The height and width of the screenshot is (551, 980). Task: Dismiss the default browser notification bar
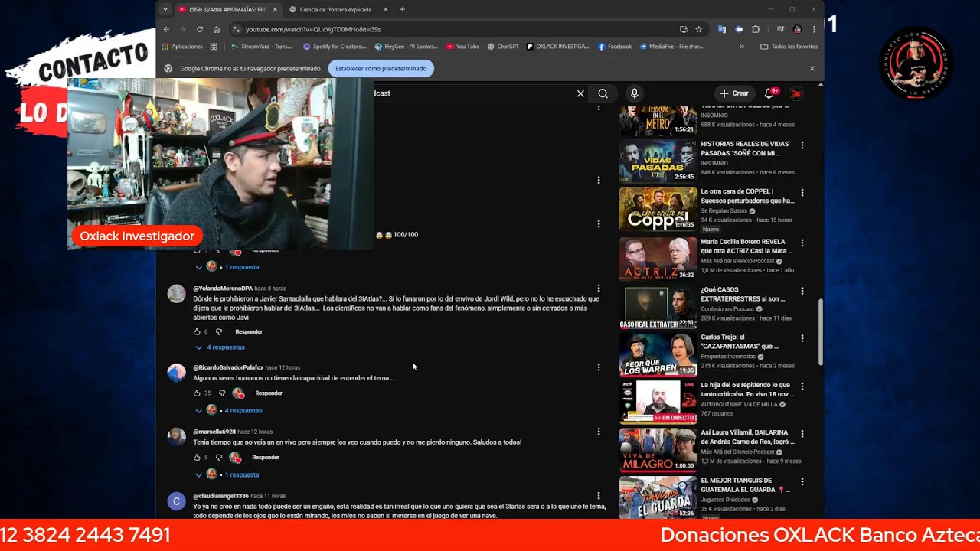pos(812,68)
